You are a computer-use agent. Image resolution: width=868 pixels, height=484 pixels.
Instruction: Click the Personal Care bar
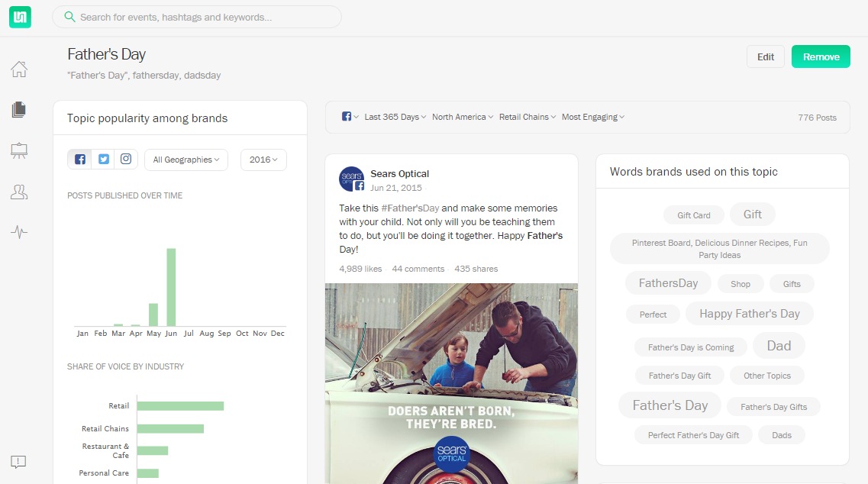click(148, 473)
